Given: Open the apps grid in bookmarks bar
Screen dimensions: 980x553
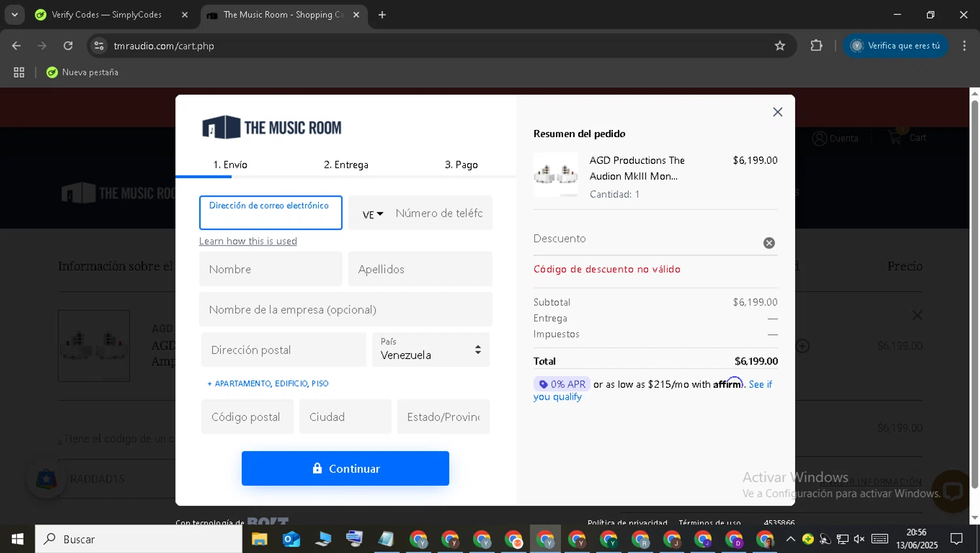Looking at the screenshot, I should (19, 72).
